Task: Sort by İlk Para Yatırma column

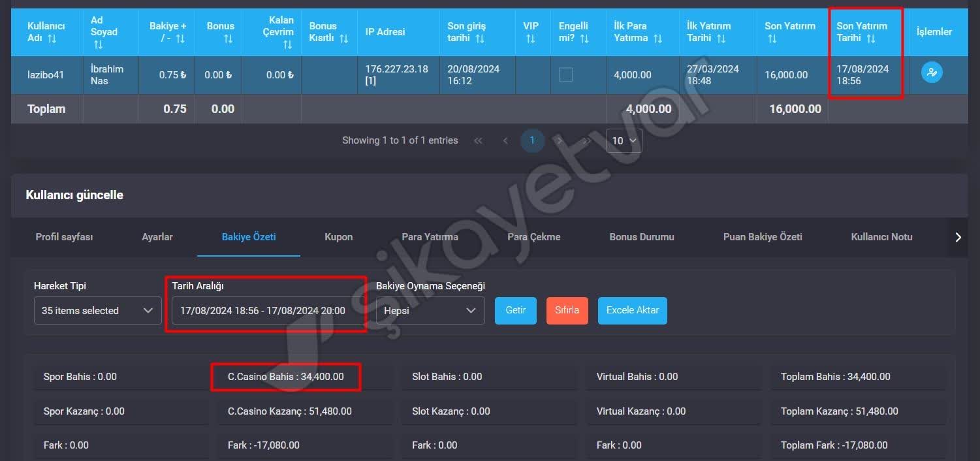Action: pyautogui.click(x=657, y=39)
